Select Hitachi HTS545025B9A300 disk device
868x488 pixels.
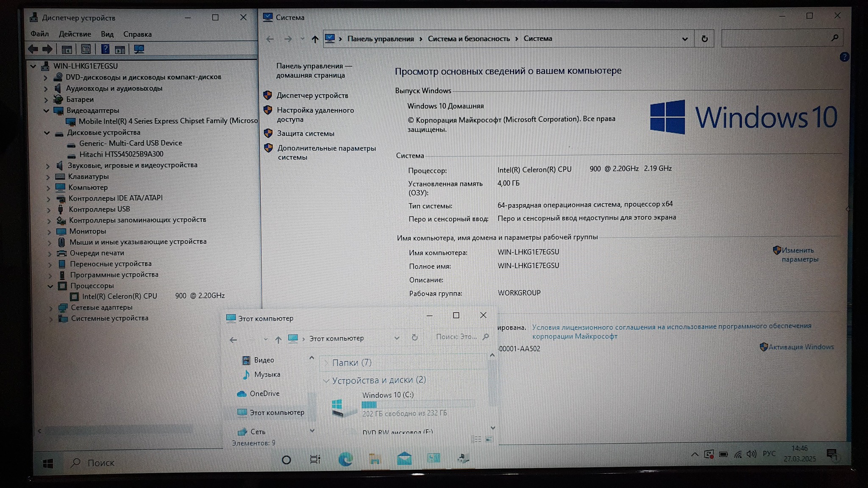121,154
